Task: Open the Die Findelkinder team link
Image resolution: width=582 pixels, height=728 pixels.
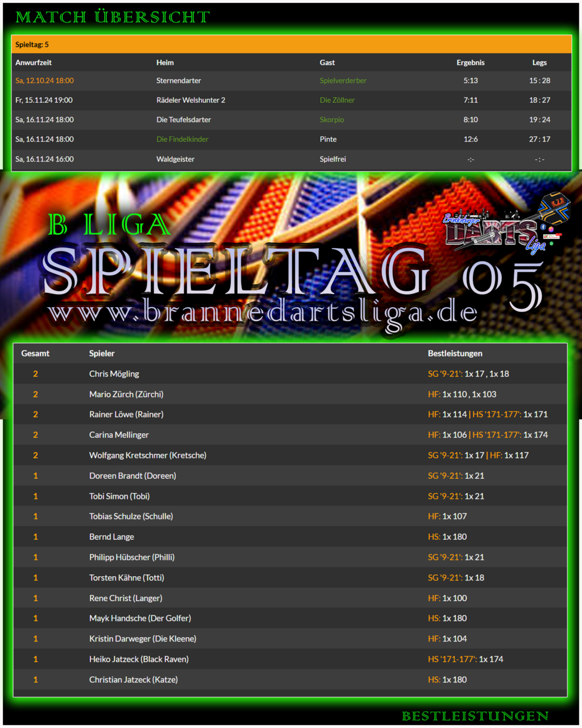Action: click(x=182, y=139)
